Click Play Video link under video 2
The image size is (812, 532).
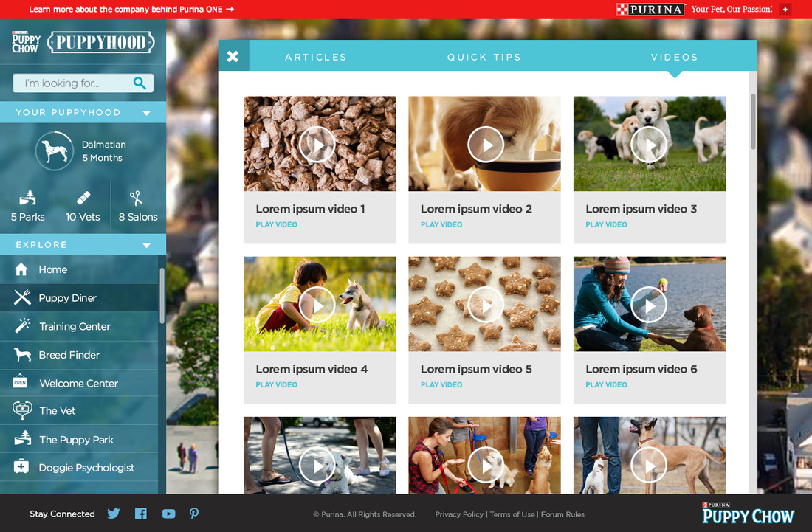[441, 224]
